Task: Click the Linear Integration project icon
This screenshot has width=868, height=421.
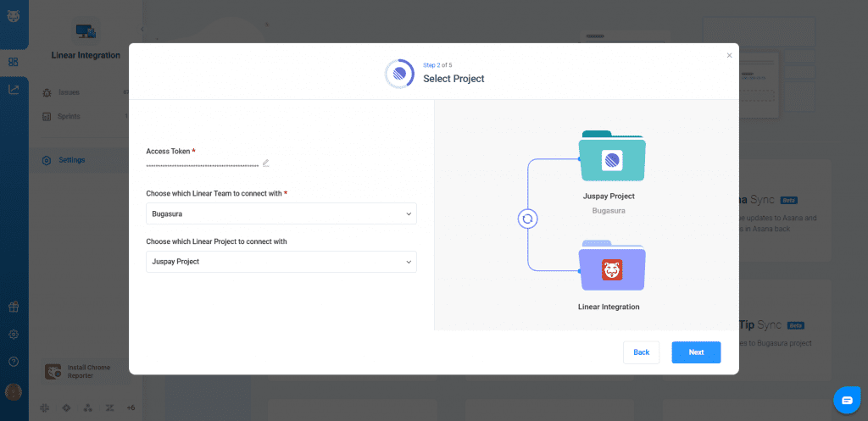Action: point(86,31)
